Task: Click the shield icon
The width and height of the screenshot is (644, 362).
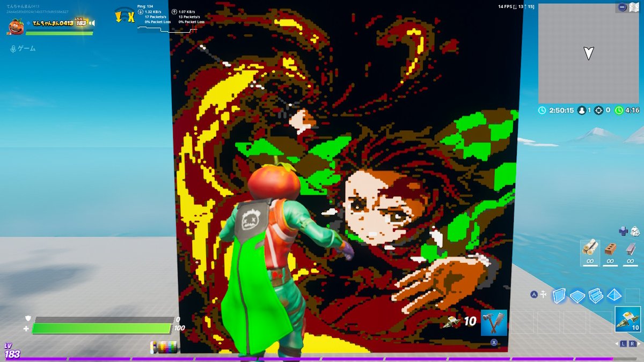Action: pos(28,318)
